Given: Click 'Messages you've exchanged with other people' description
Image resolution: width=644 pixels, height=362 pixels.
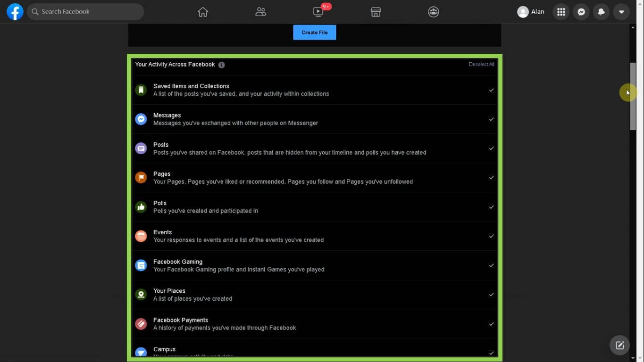Looking at the screenshot, I should (236, 123).
